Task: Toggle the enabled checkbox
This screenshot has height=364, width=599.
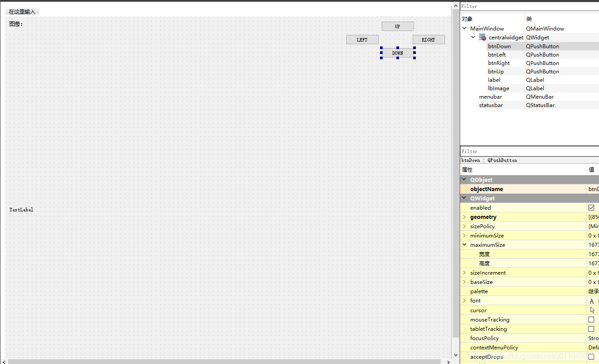Action: (591, 207)
